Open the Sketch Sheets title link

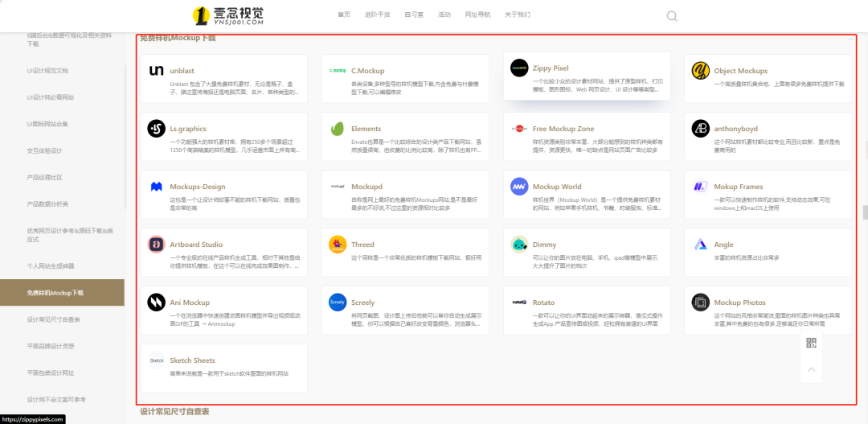coord(193,360)
